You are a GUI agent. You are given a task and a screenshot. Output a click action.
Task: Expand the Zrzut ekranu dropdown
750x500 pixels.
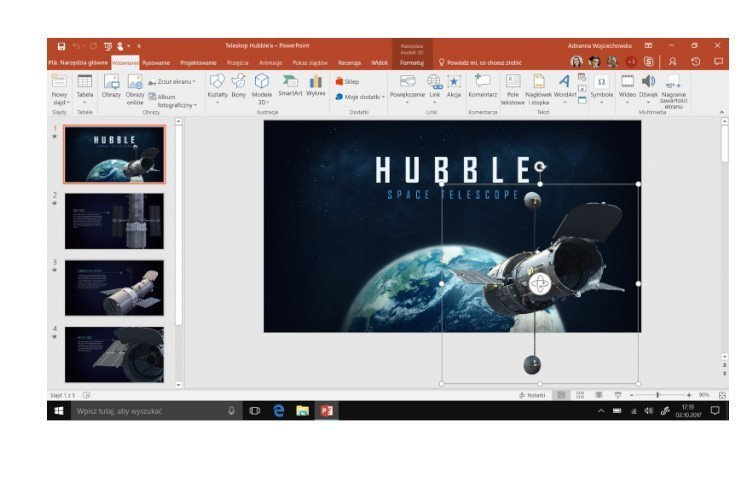click(172, 81)
